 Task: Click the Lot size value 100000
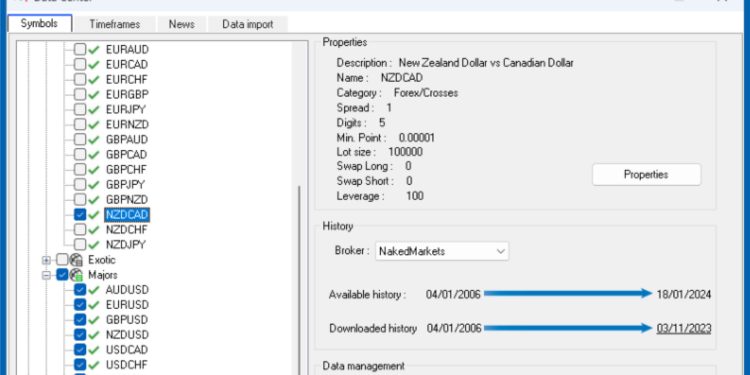pos(405,152)
